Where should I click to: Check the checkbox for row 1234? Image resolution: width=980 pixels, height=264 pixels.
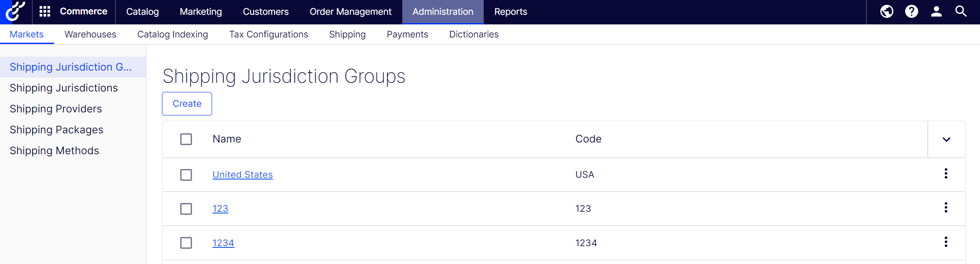pos(186,243)
